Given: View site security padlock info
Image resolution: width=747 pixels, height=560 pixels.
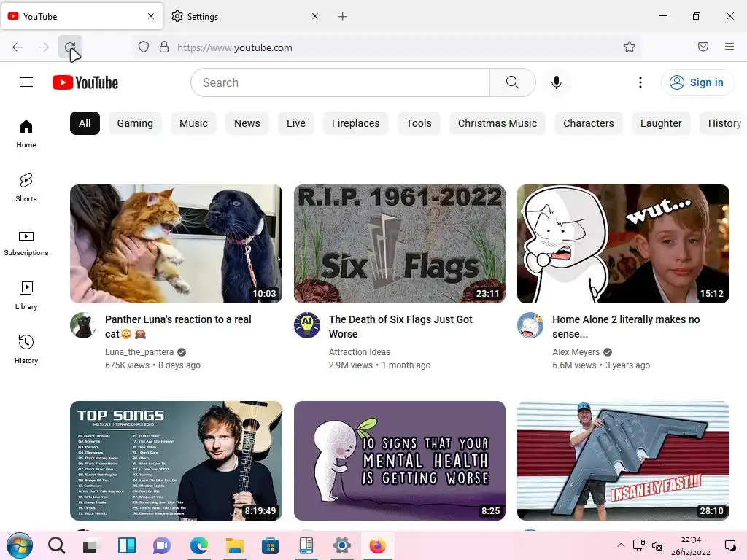Looking at the screenshot, I should (x=164, y=47).
